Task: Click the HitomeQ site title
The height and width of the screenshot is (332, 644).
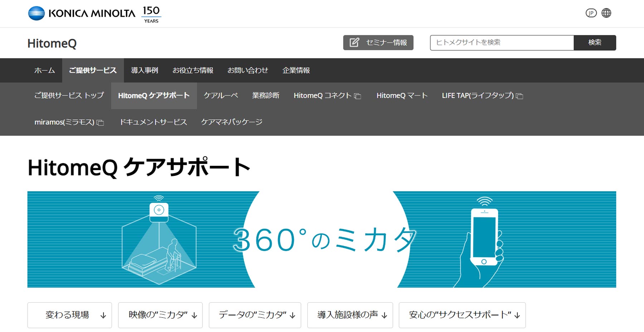Action: (x=52, y=43)
